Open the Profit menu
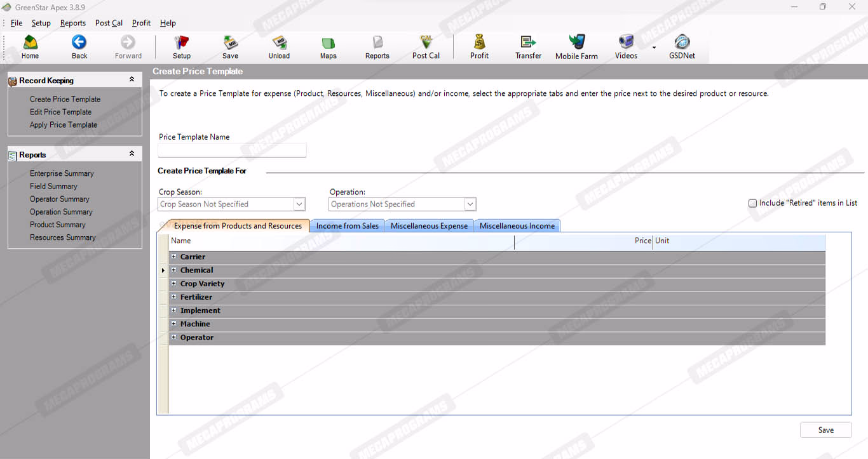 pyautogui.click(x=141, y=23)
